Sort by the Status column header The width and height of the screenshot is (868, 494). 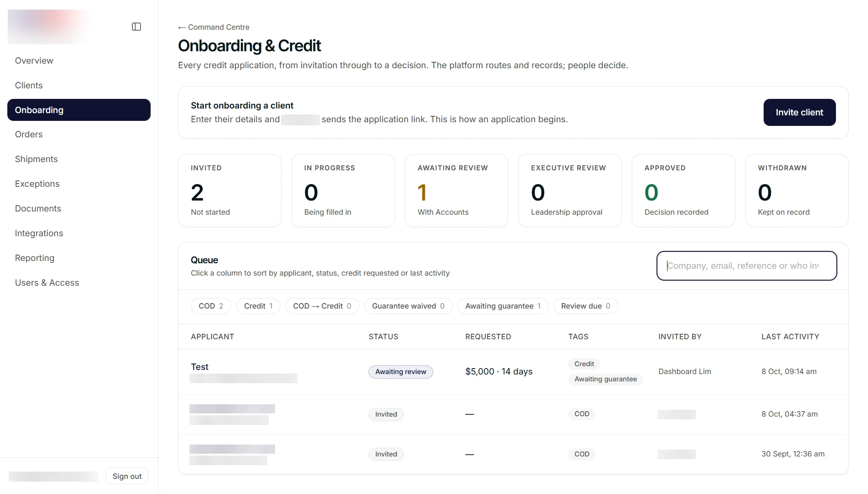[384, 337]
